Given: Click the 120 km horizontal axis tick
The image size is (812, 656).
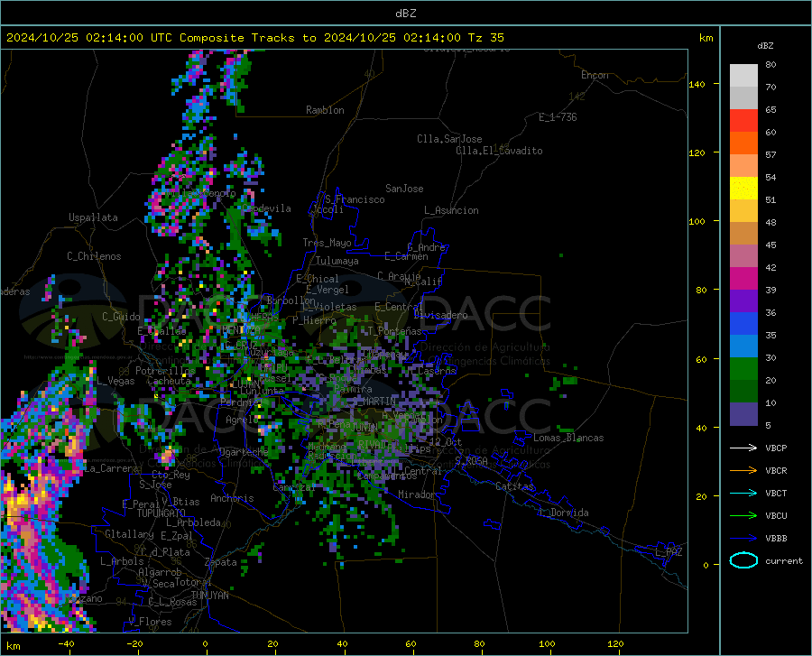Looking at the screenshot, I should pos(615,643).
